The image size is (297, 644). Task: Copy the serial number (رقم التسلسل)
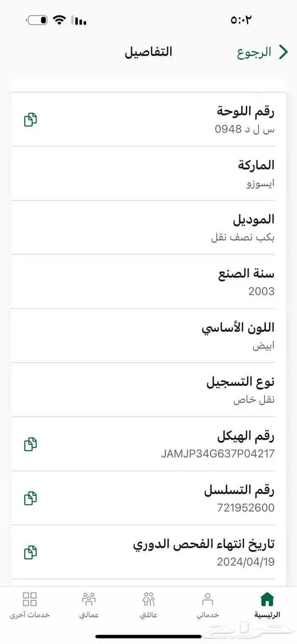tap(30, 498)
